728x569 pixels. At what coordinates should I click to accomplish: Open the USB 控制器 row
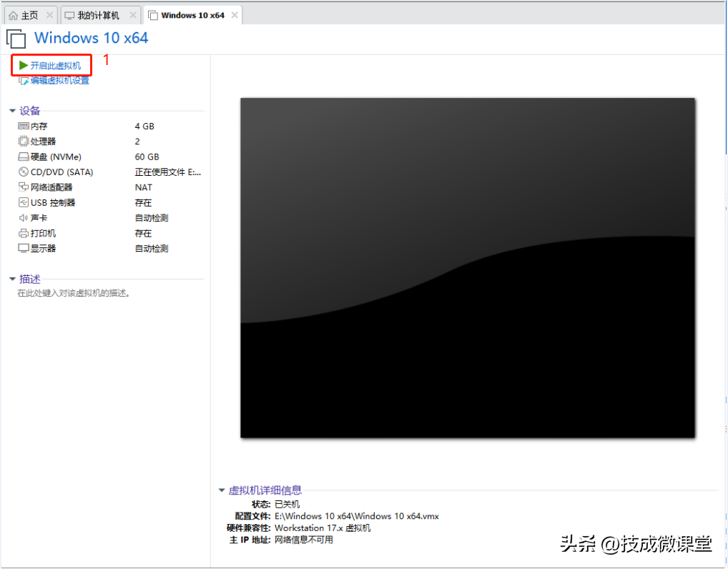click(x=109, y=203)
